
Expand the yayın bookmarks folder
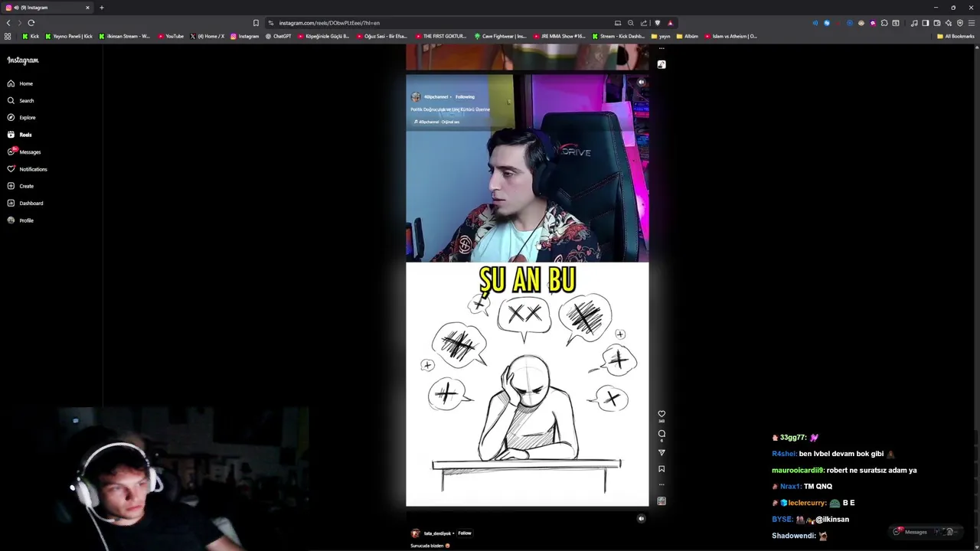pyautogui.click(x=661, y=36)
